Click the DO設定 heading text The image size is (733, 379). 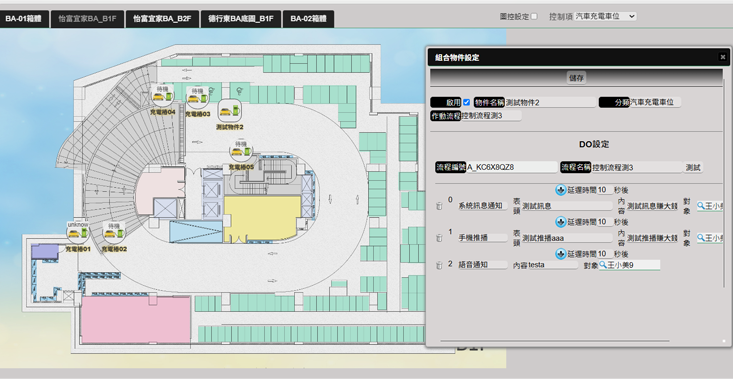click(594, 145)
